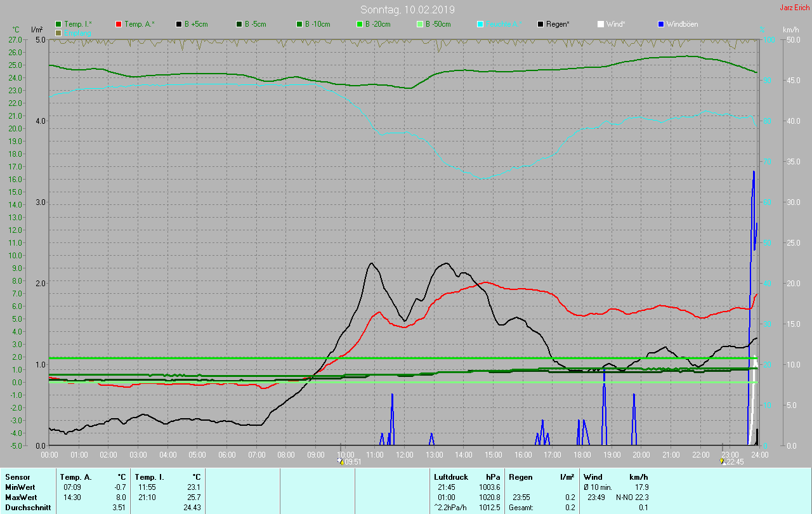Select the black Regen* legend square

click(x=540, y=24)
